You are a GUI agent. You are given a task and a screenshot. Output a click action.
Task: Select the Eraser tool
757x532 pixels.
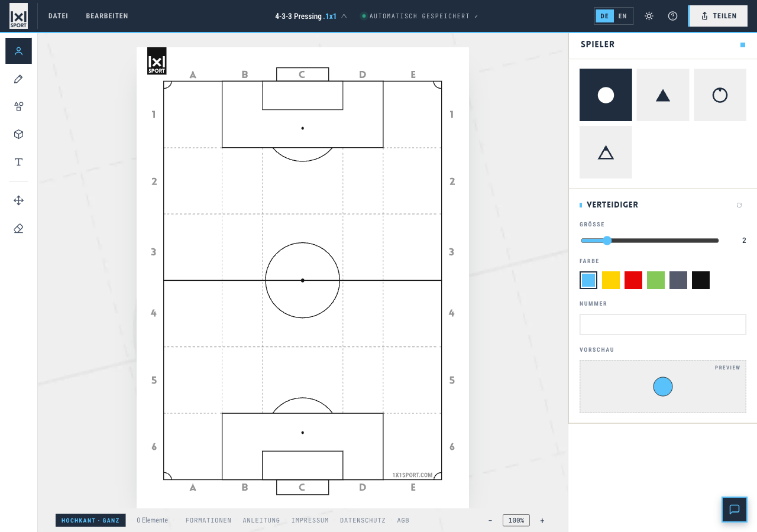coord(18,228)
